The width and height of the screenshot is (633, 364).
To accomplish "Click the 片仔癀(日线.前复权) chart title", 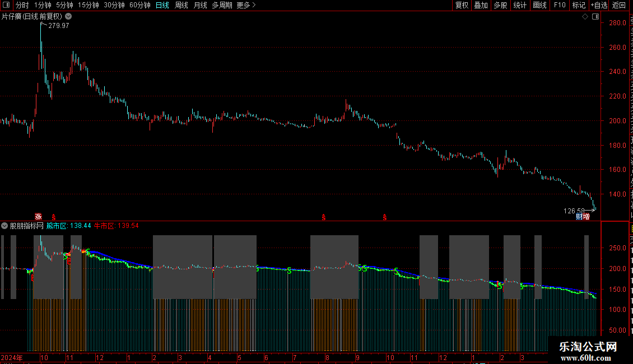I will click(x=32, y=17).
